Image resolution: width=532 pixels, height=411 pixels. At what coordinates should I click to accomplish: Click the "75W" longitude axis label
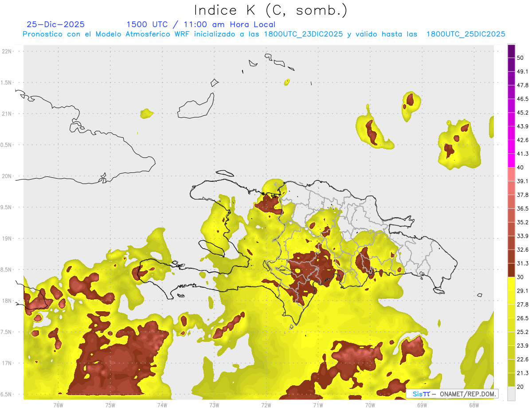click(110, 405)
